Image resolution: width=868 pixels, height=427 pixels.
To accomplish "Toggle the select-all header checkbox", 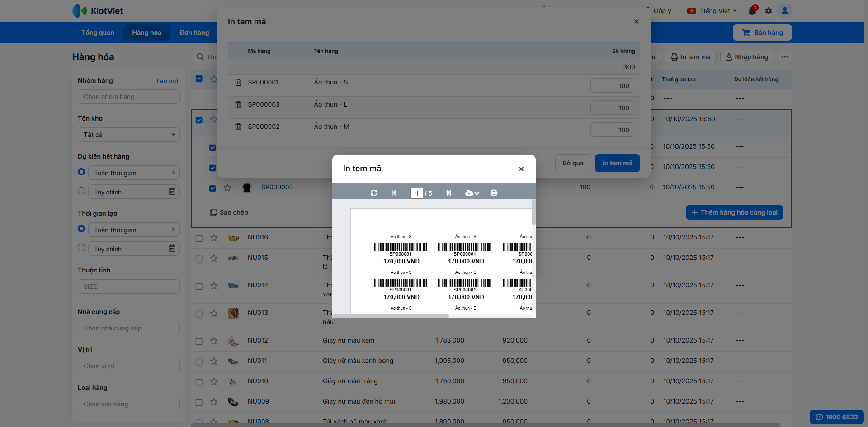I will (199, 79).
